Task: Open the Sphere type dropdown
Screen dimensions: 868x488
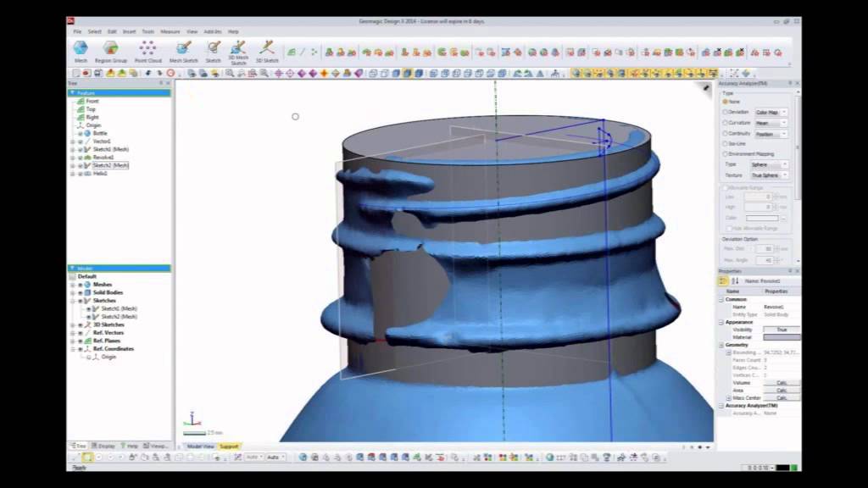Action: pyautogui.click(x=769, y=165)
